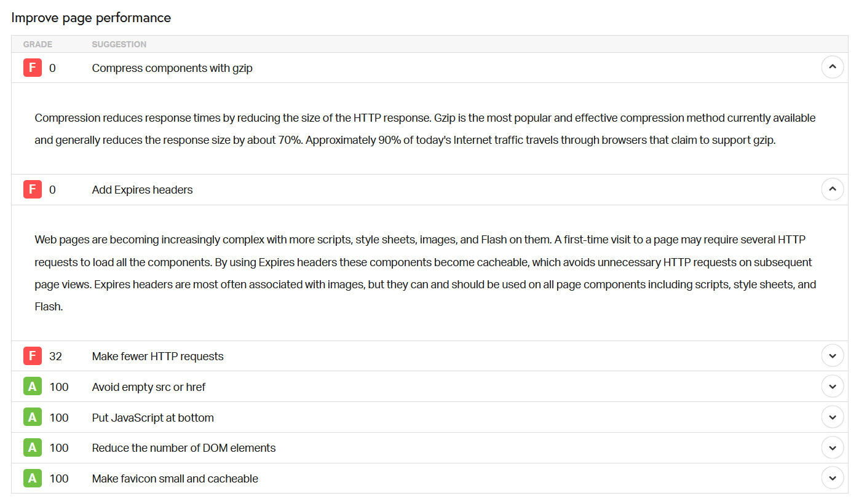The width and height of the screenshot is (859, 504).
Task: Expand the Make favicon small and cacheable row
Action: point(833,478)
